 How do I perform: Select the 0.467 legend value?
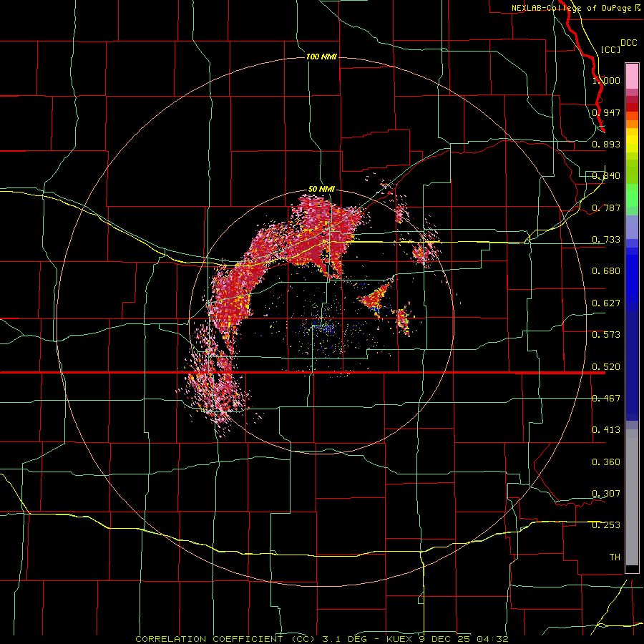606,399
